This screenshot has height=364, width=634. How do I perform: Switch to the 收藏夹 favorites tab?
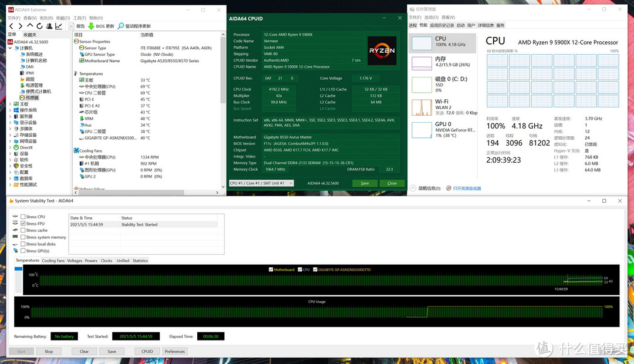click(x=30, y=35)
